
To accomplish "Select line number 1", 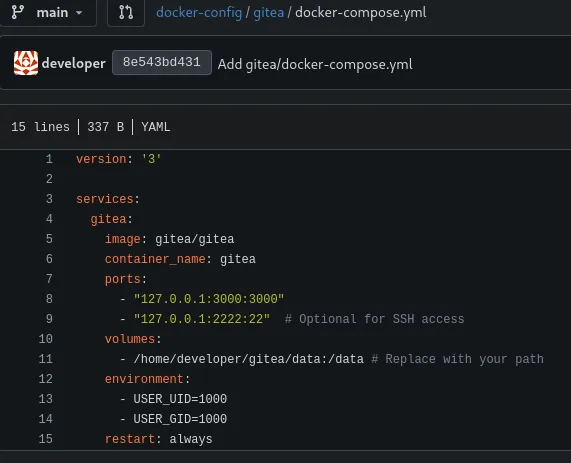I will [49, 159].
